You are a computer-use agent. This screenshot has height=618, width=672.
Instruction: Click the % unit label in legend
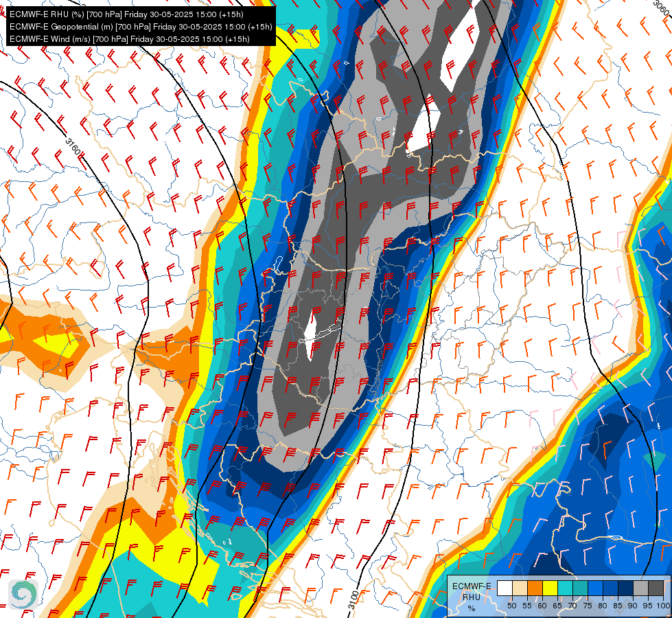point(472,608)
